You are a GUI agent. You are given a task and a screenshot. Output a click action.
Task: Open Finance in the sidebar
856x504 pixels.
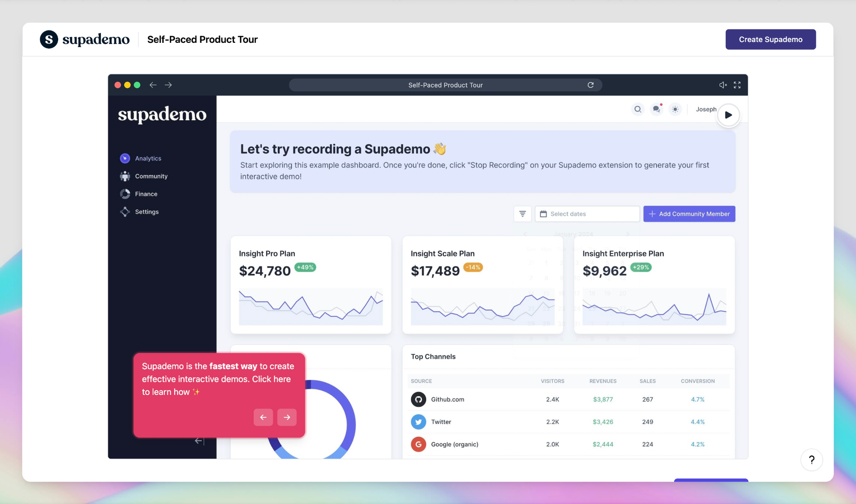click(146, 194)
